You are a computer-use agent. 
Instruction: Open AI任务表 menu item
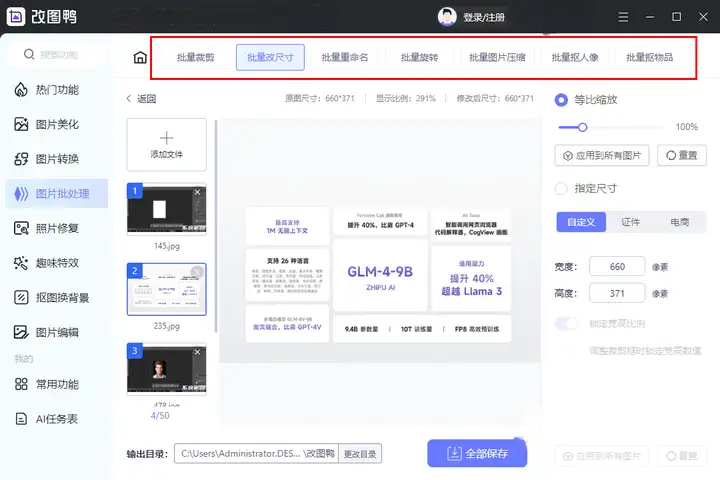tap(57, 418)
